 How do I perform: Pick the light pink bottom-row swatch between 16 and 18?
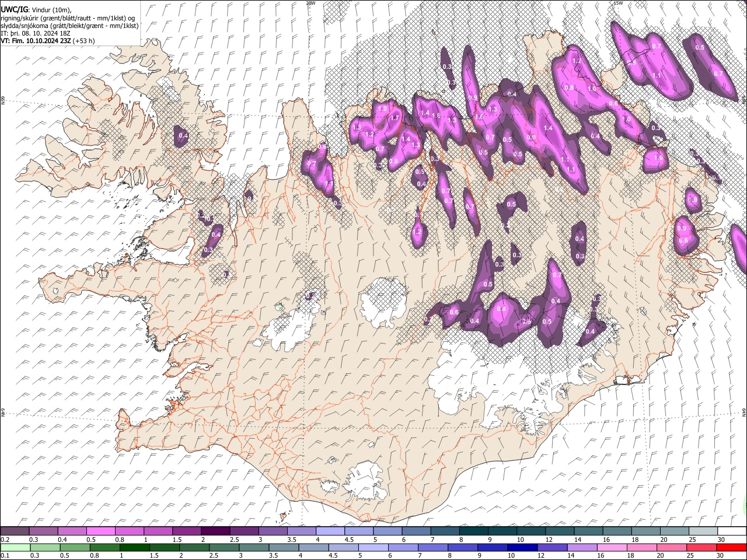pyautogui.click(x=612, y=547)
